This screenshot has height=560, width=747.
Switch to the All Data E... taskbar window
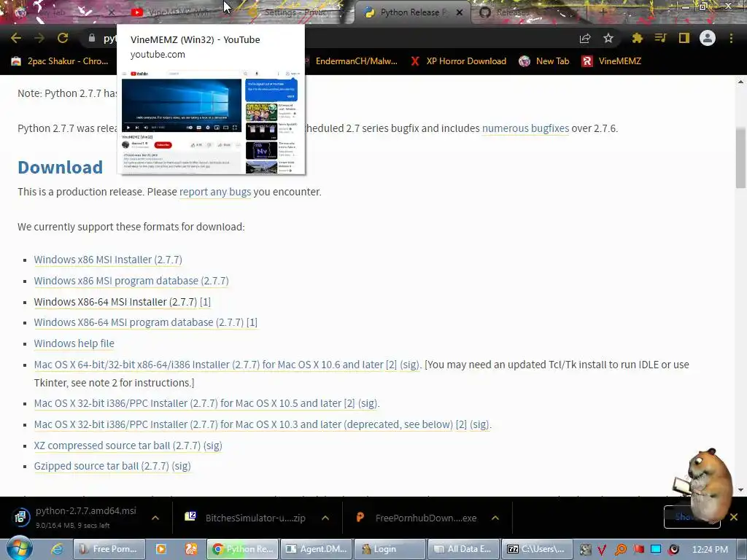464,549
